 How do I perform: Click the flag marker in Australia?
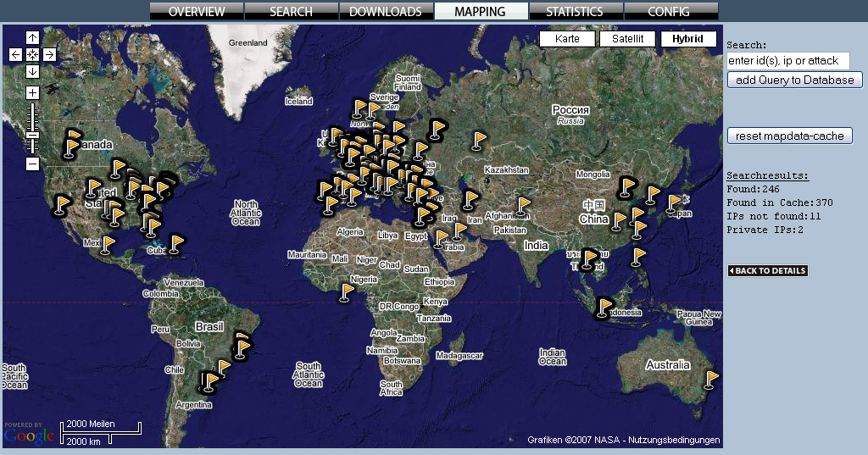pyautogui.click(x=710, y=380)
